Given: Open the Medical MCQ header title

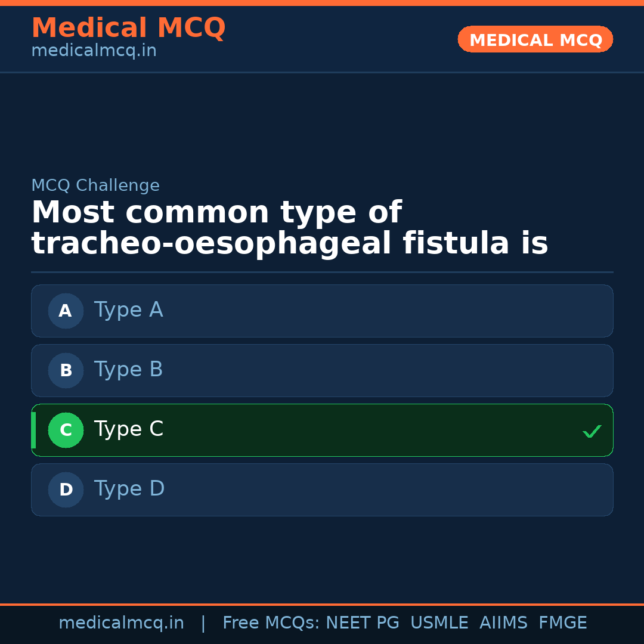Looking at the screenshot, I should tap(128, 28).
